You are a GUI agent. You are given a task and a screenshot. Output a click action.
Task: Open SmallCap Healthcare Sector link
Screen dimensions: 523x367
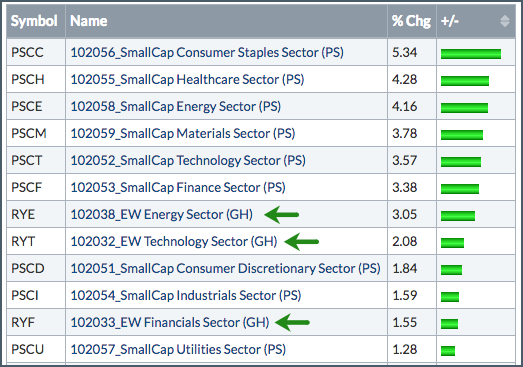(187, 80)
